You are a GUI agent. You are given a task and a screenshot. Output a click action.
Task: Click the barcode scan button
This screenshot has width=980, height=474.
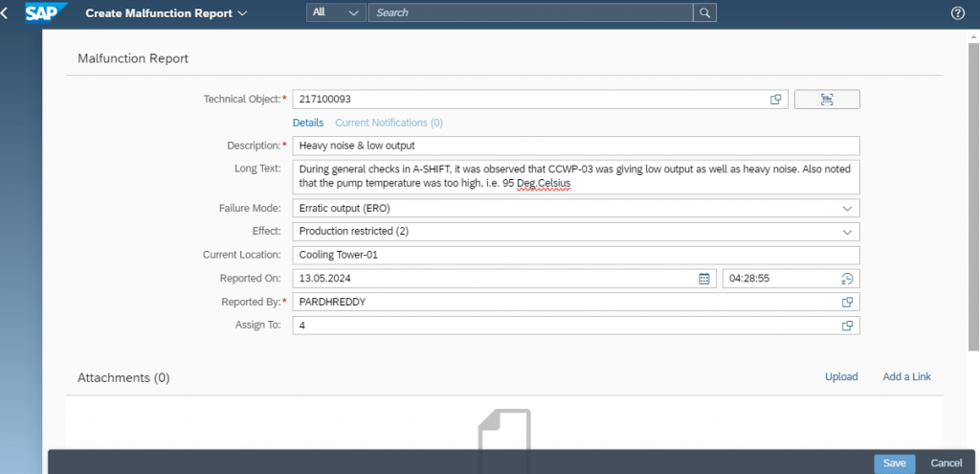(827, 99)
